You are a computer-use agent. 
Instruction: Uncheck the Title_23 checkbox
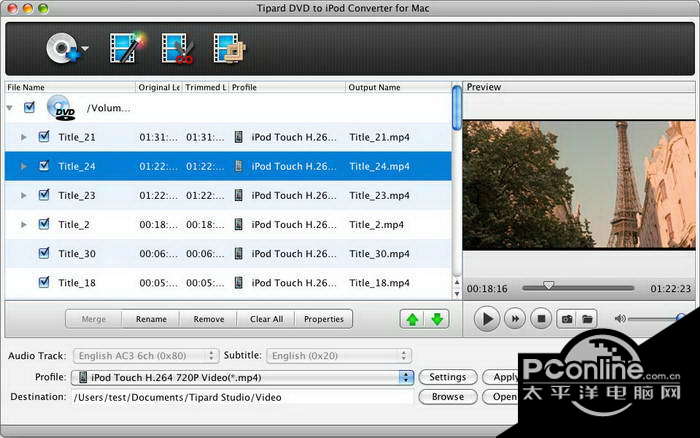(x=44, y=195)
